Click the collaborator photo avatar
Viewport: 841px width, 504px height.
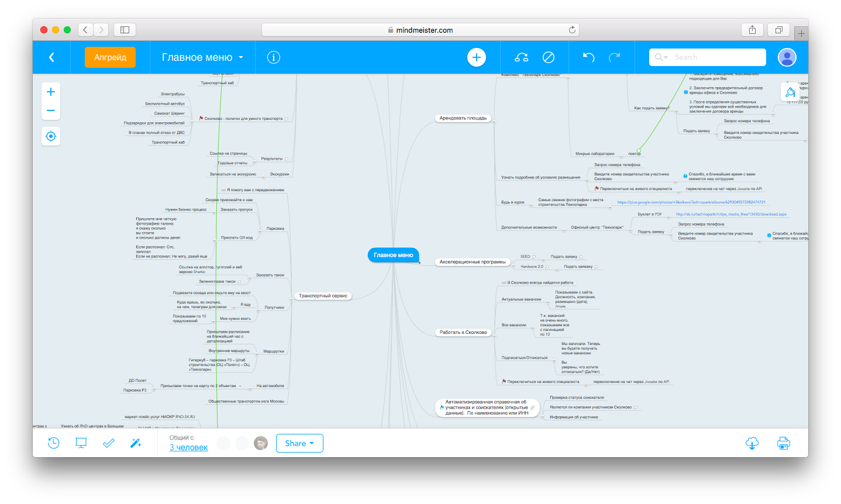[261, 443]
